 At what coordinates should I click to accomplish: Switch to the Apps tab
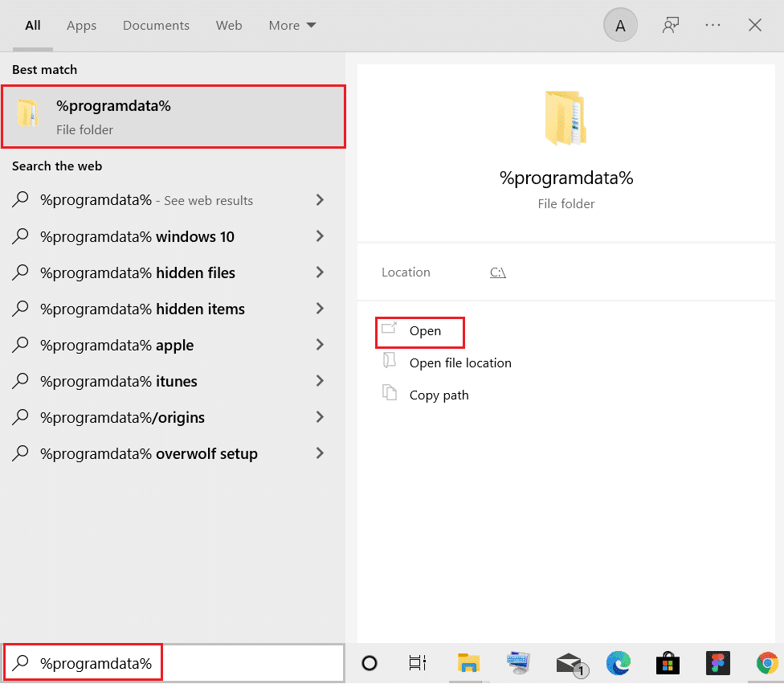pyautogui.click(x=81, y=26)
